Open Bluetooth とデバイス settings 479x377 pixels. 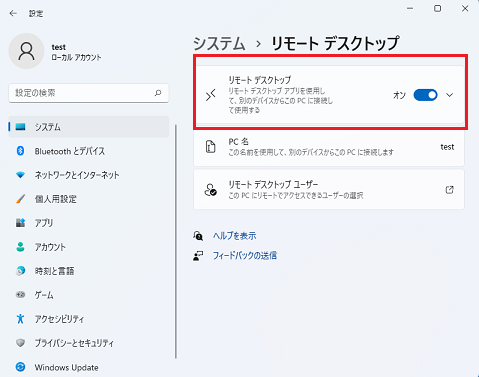[89, 151]
